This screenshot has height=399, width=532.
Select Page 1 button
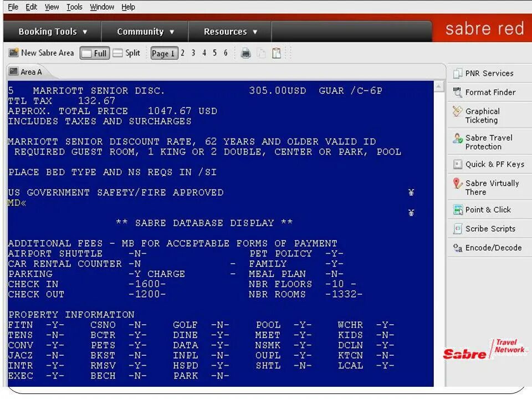click(164, 53)
